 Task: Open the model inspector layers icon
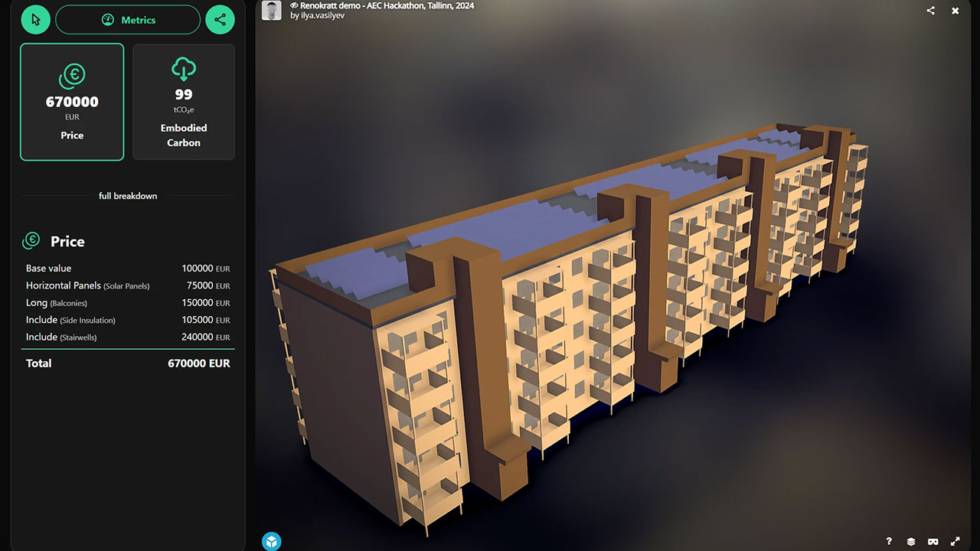pos(911,542)
